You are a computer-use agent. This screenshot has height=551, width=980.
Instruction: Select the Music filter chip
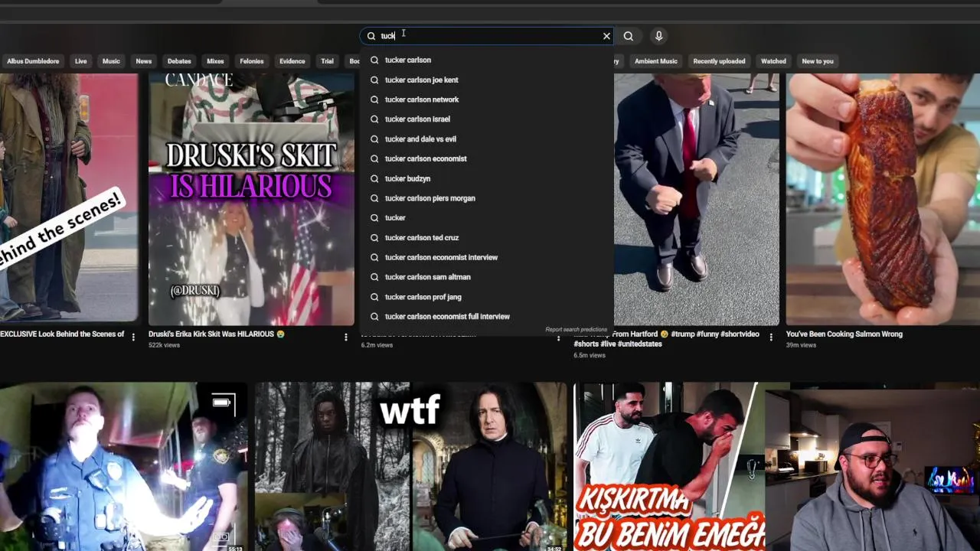point(111,61)
